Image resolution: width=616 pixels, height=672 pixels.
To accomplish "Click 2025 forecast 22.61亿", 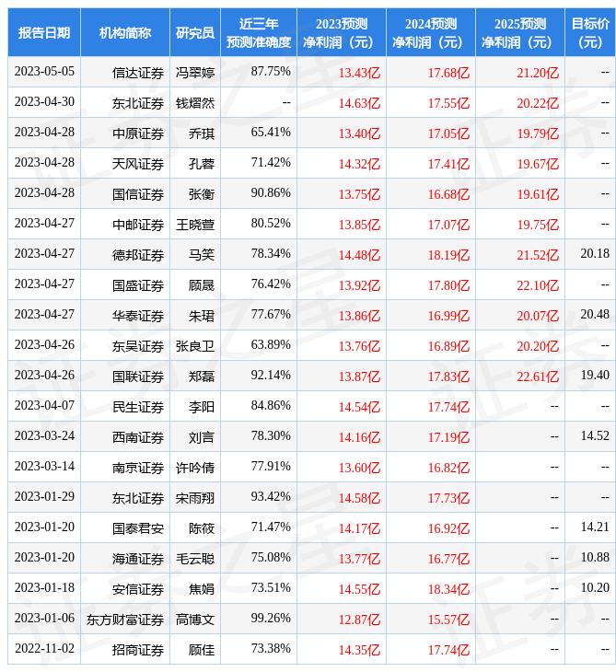I will point(538,377).
